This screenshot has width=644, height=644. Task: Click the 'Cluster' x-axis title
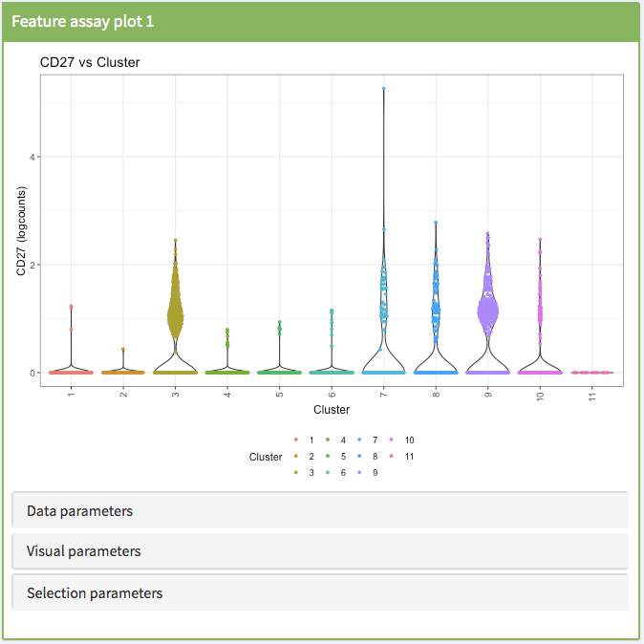pyautogui.click(x=332, y=409)
